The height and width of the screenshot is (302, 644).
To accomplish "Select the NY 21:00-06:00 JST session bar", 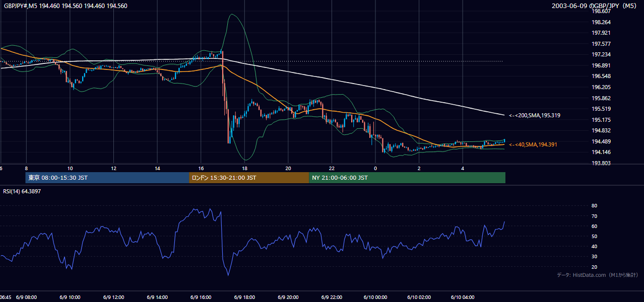I will 407,178.
